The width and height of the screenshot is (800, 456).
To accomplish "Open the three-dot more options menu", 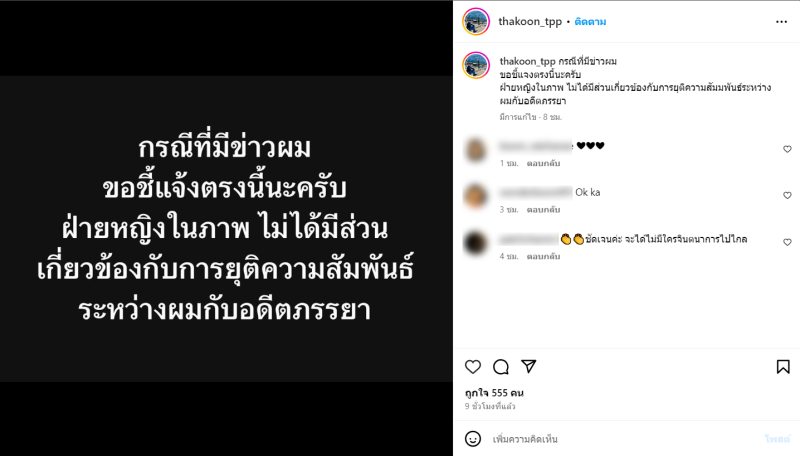I will [782, 22].
